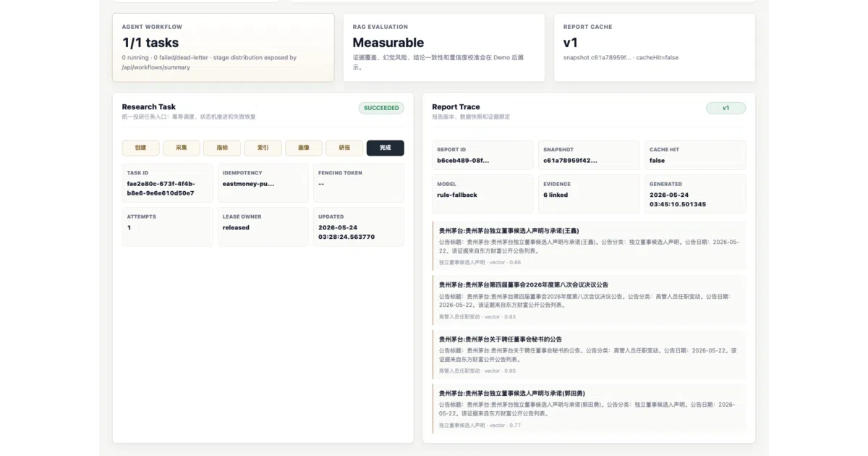This screenshot has width=868, height=456.
Task: Click the Updated timestamp 2026-05-24 03:28:24.563770
Action: pos(346,232)
